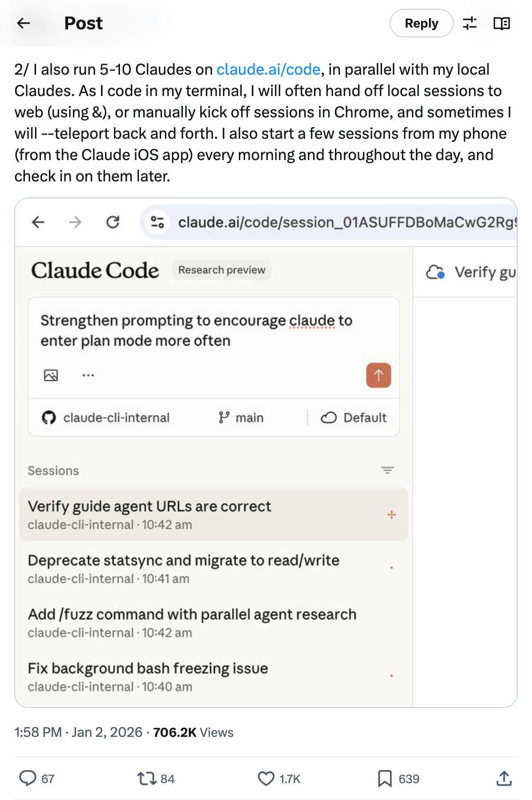
Task: Click the Reply button at top
Action: (421, 23)
